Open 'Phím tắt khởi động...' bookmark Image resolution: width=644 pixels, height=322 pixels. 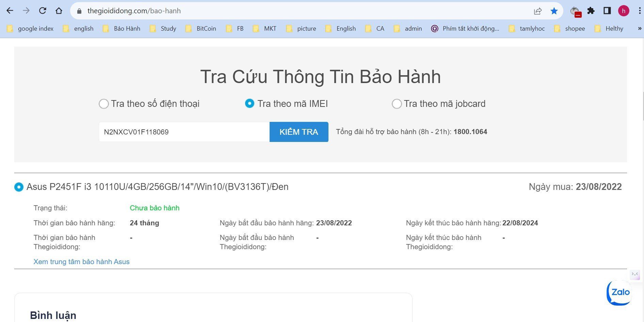465,29
